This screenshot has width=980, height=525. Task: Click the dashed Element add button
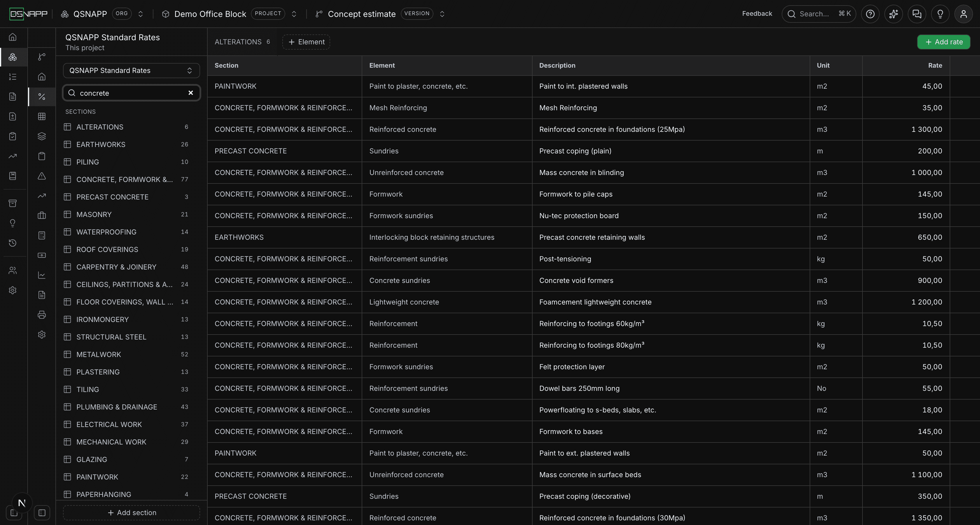306,42
